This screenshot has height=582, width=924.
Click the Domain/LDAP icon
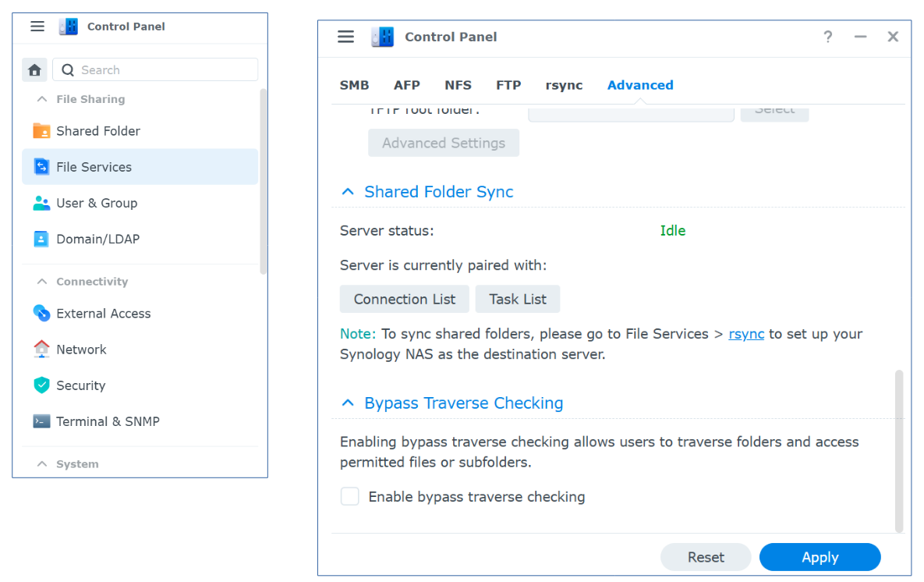(x=41, y=239)
